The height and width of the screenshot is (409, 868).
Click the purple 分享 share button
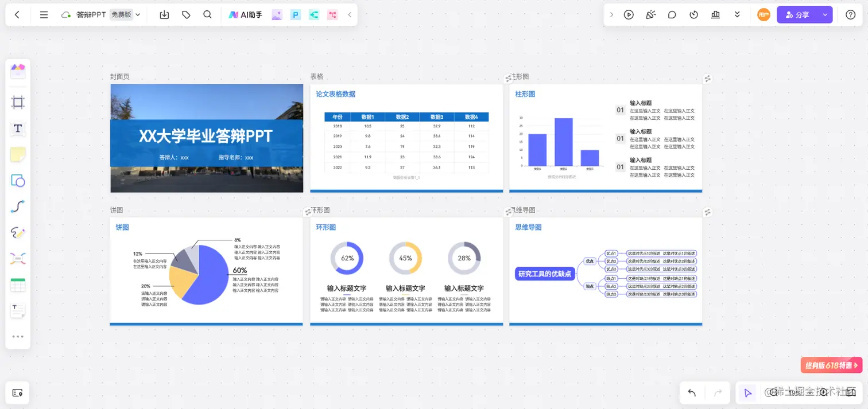(798, 15)
